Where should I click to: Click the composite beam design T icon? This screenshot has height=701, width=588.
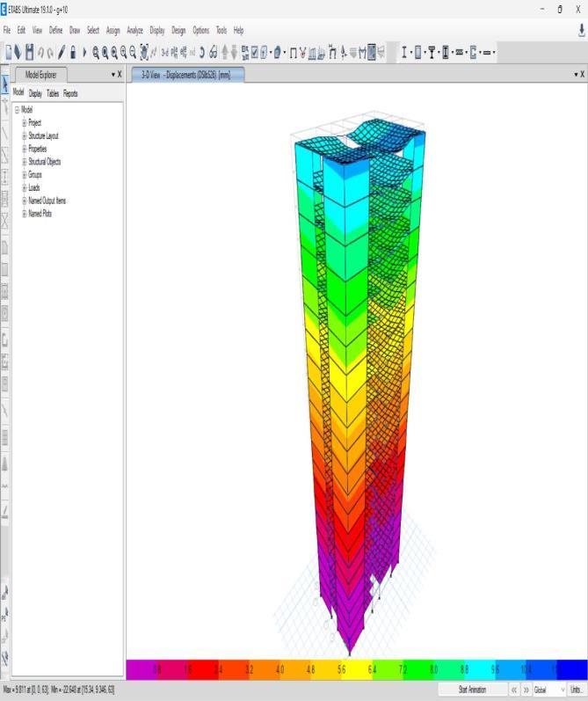tap(432, 52)
